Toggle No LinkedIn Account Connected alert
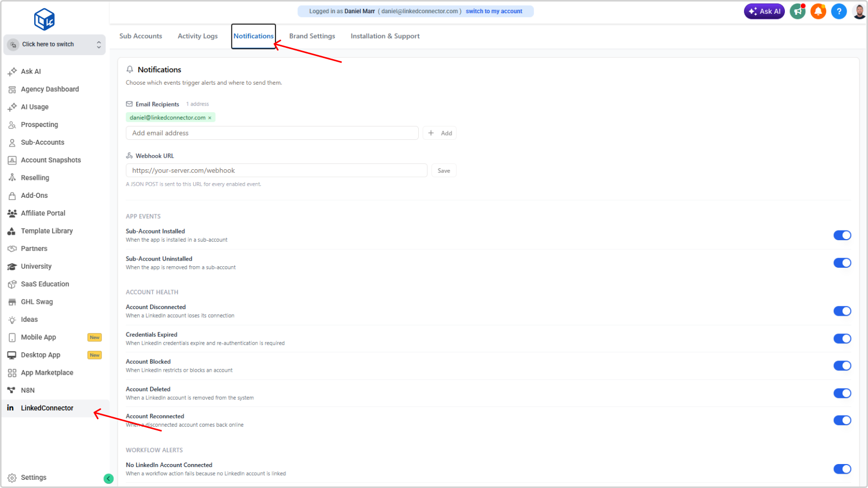The height and width of the screenshot is (488, 868). [842, 469]
